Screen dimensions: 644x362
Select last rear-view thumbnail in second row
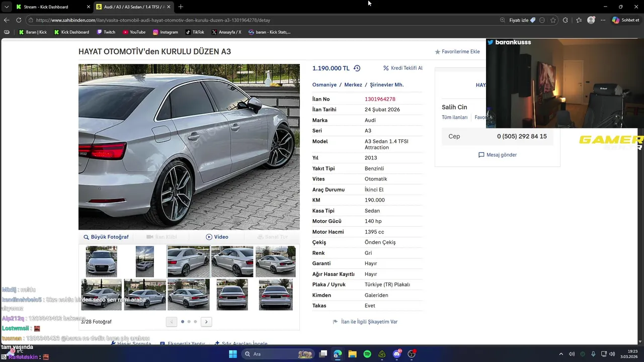(276, 295)
